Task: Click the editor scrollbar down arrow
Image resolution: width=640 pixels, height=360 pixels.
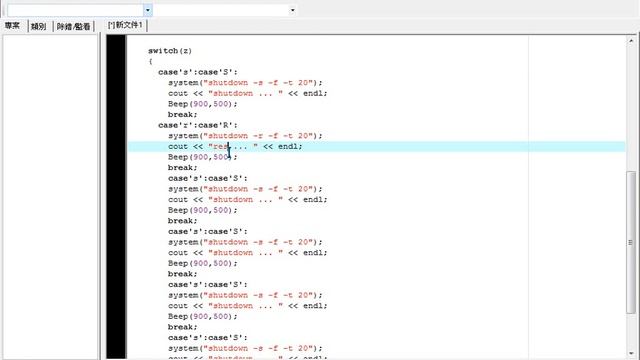Action: pos(631,353)
